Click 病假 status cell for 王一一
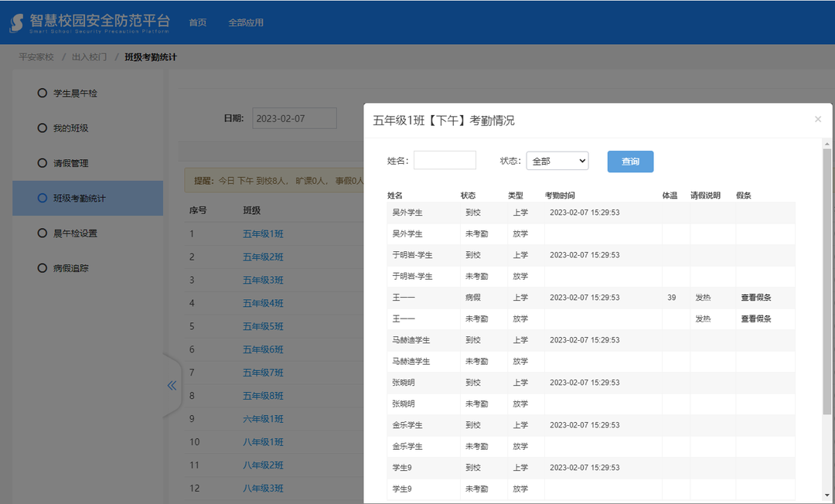The width and height of the screenshot is (835, 504). pos(473,298)
